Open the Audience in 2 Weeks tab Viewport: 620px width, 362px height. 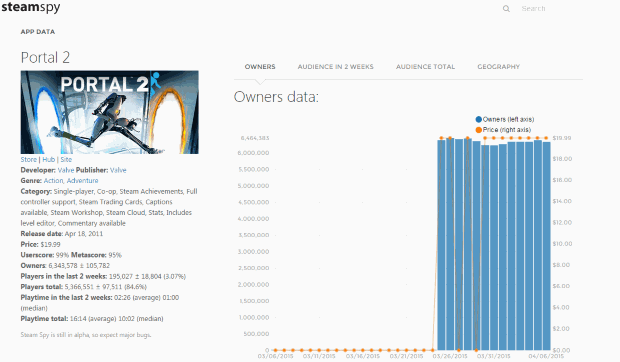click(335, 67)
